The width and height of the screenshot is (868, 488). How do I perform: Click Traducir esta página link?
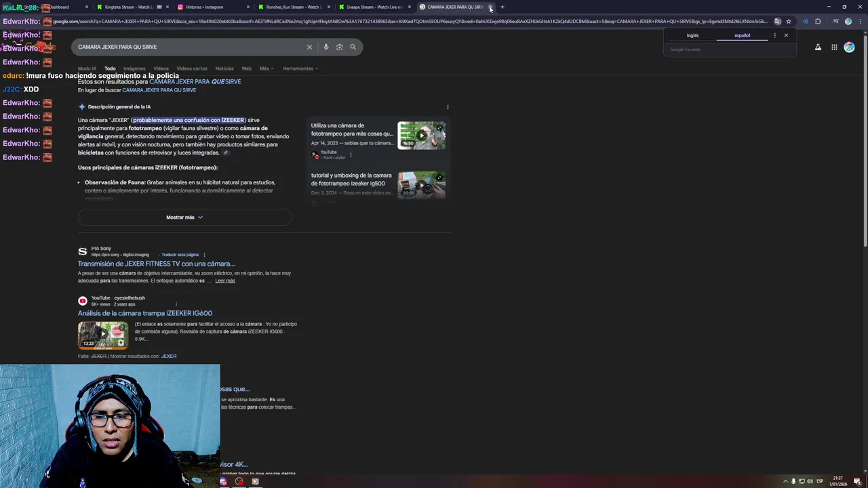coord(180,255)
